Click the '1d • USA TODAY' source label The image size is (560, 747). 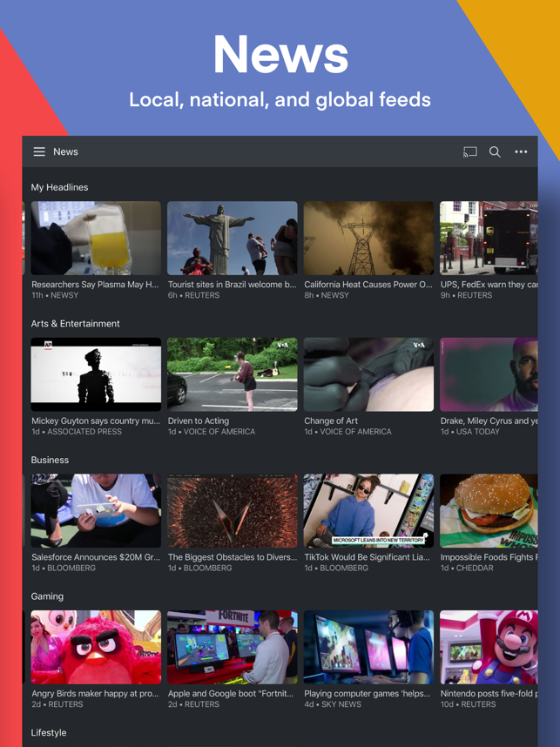(470, 431)
